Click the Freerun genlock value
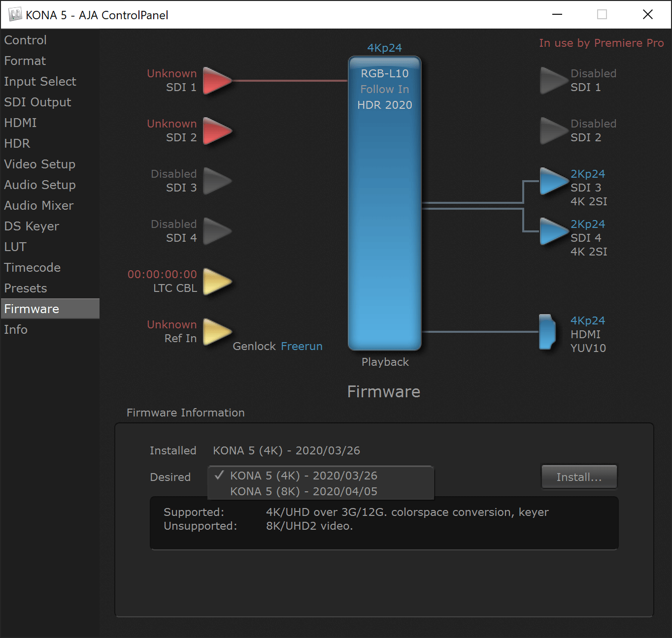Image resolution: width=672 pixels, height=638 pixels. click(302, 347)
